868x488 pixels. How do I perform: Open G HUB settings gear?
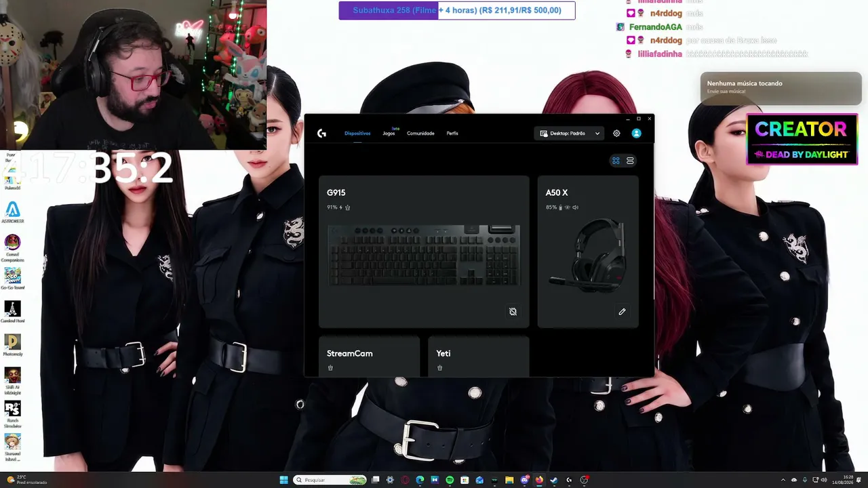pos(616,134)
